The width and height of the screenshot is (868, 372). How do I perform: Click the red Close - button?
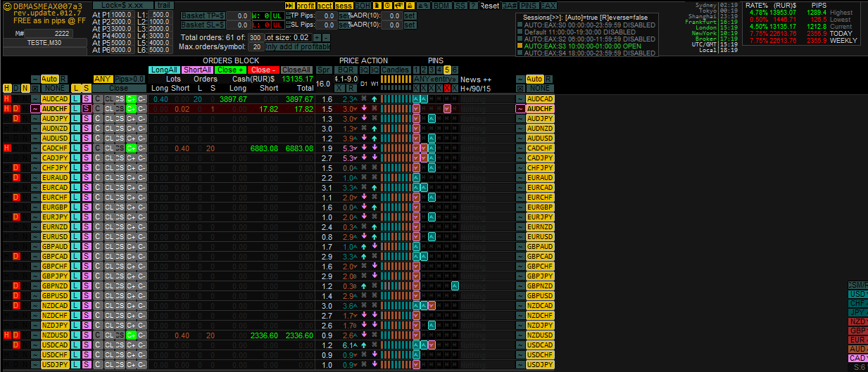coord(263,70)
